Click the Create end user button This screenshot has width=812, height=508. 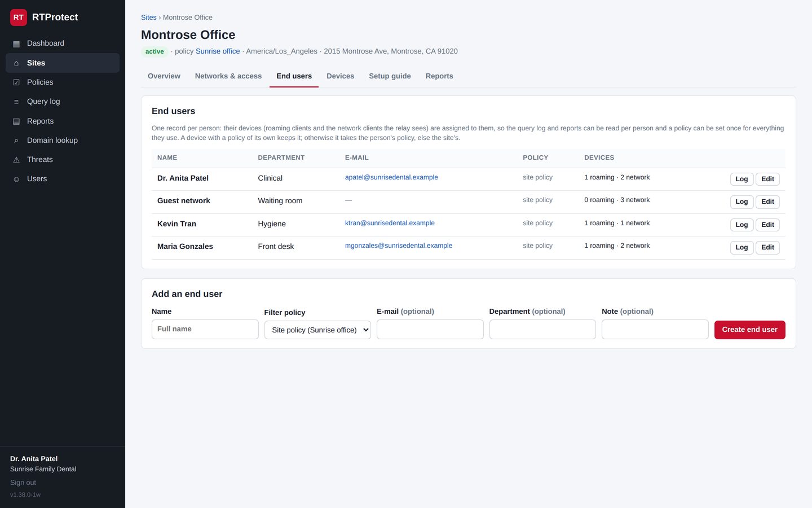click(x=750, y=330)
